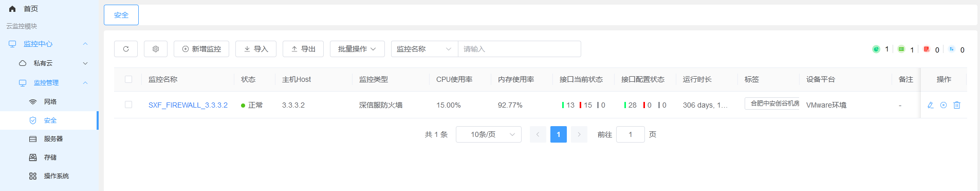Click the 状态 column header
The width and height of the screenshot is (980, 191).
248,79
